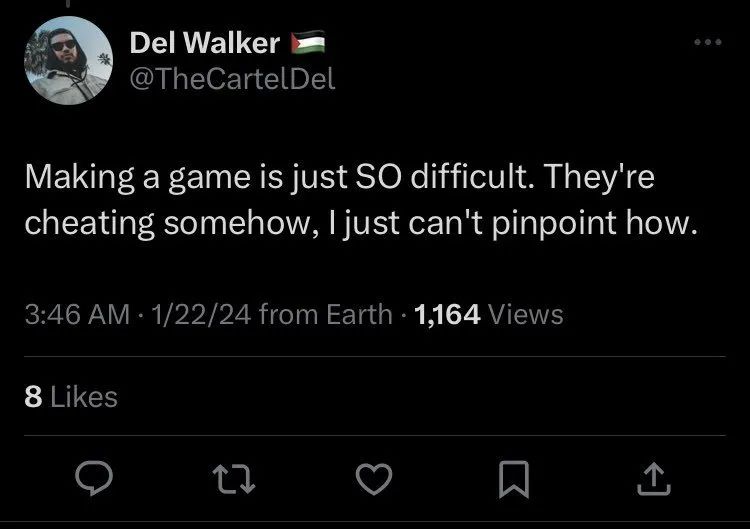
Task: Like the tweet with the heart icon
Action: [373, 480]
